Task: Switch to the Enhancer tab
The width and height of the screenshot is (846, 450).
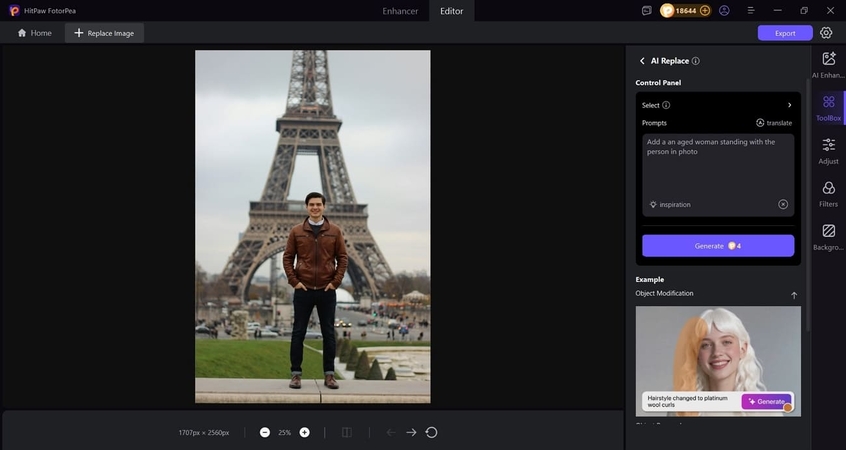Action: (400, 11)
